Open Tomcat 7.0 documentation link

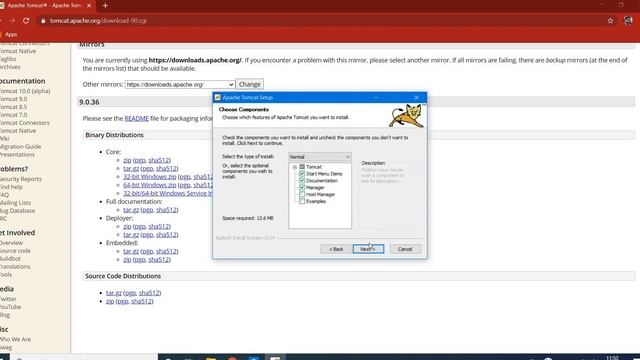tap(13, 115)
